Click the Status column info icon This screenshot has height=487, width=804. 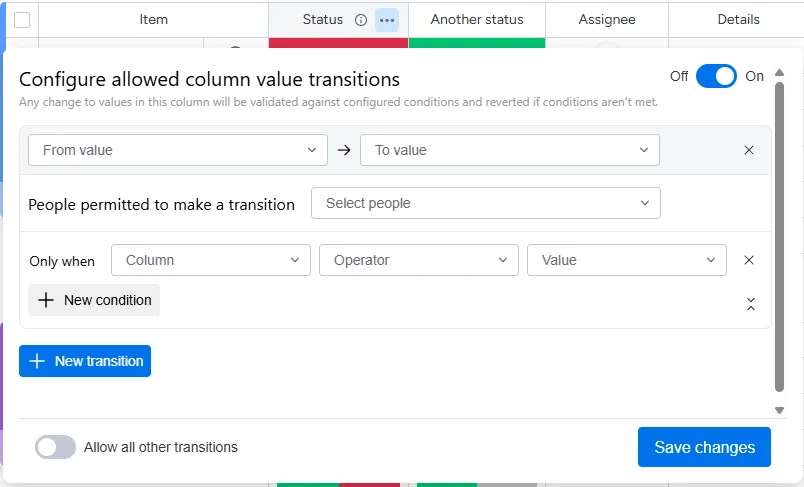point(361,20)
